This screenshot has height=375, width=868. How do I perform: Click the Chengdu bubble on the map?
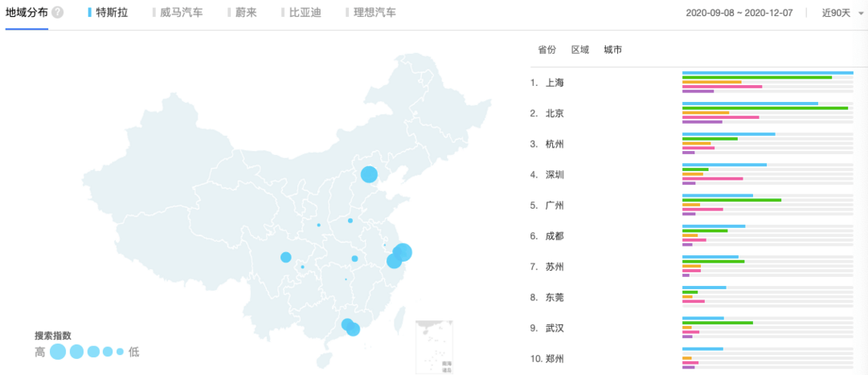[x=285, y=257]
